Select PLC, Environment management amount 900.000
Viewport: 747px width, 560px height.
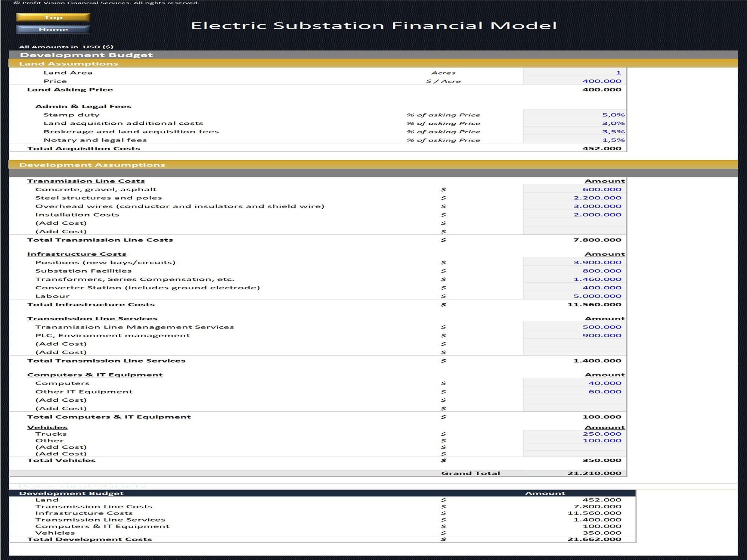[x=574, y=335]
